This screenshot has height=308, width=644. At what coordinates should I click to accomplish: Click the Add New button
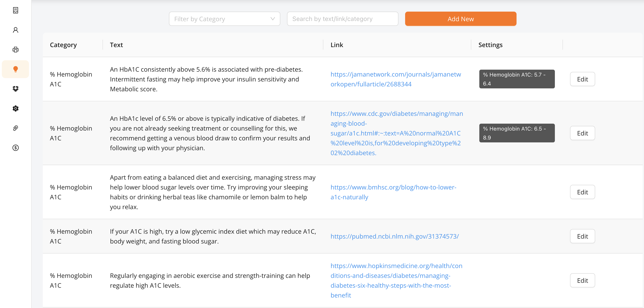pos(461,19)
